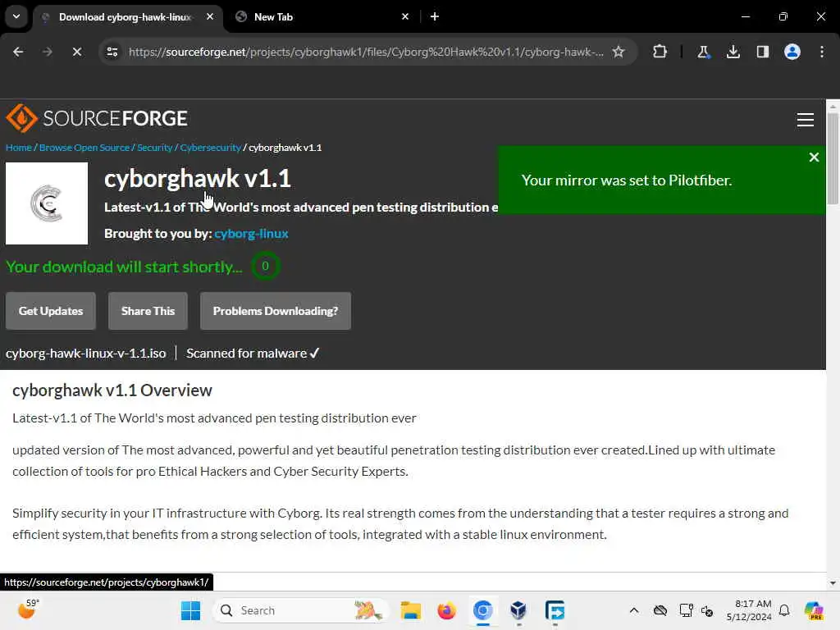Follow the Home breadcrumb link
This screenshot has width=840, height=630.
click(19, 148)
